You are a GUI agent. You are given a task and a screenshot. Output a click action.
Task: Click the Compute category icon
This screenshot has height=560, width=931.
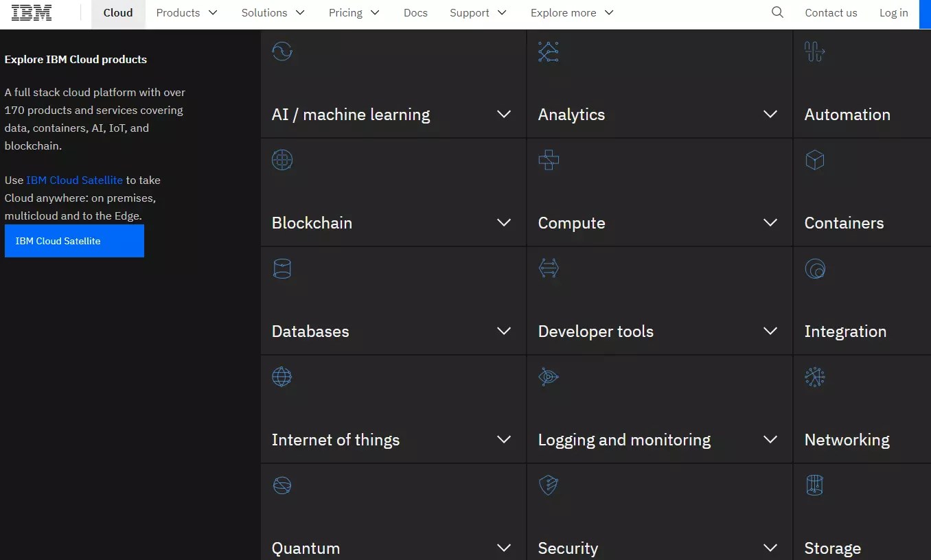tap(549, 160)
